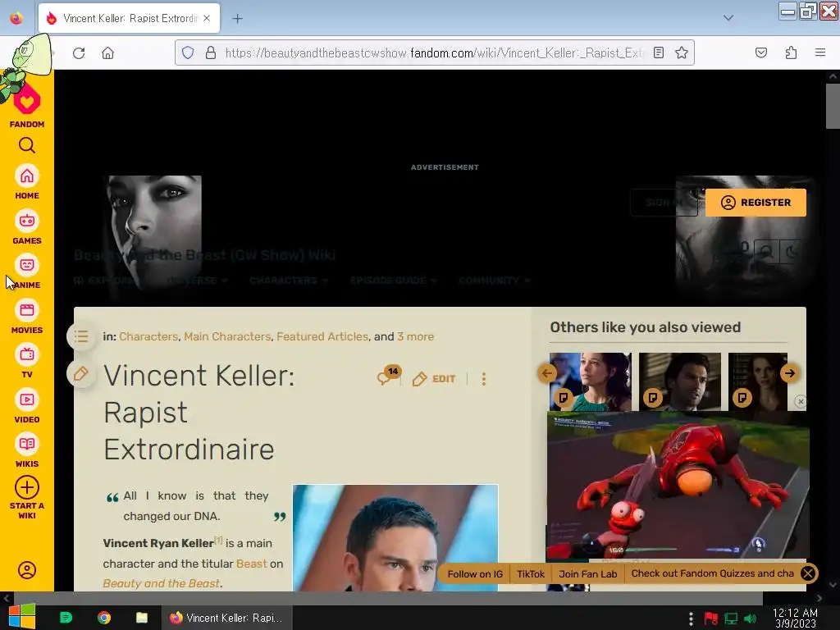The image size is (840, 630).
Task: Click the browser address bar URL
Action: 434,52
